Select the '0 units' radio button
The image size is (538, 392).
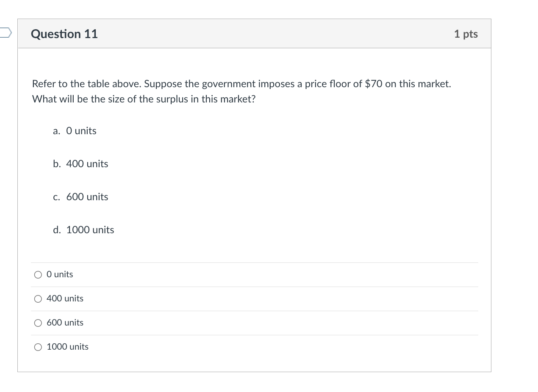click(38, 274)
